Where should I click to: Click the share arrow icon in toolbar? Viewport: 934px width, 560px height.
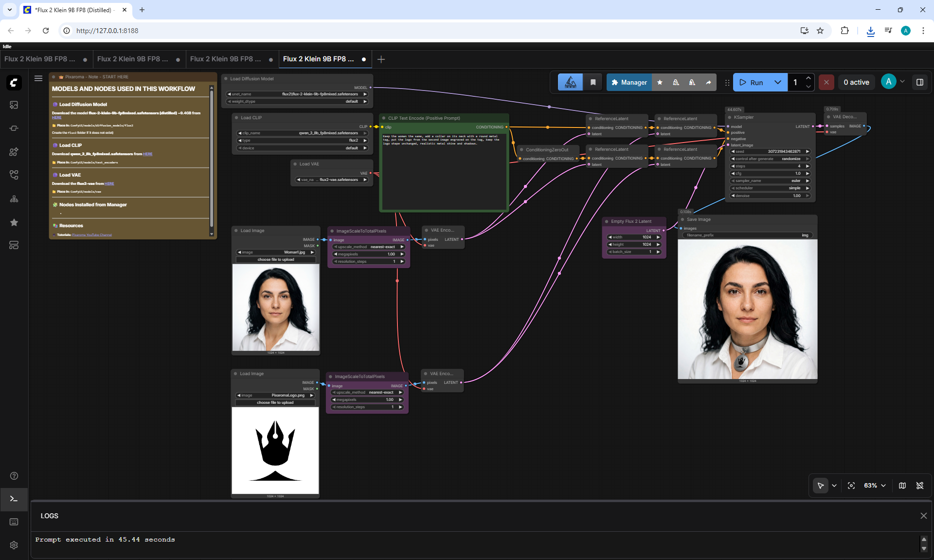click(708, 83)
